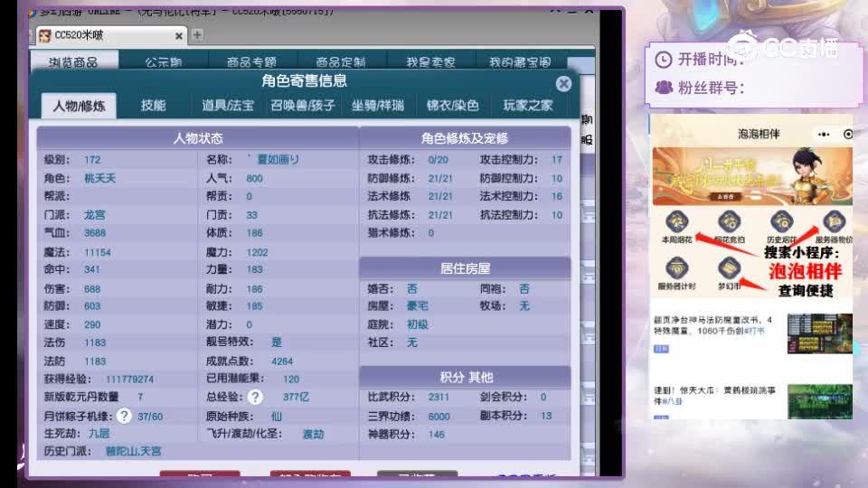Click the 魔力 value 1202
Viewport: 868px width, 488px height.
pyautogui.click(x=257, y=252)
